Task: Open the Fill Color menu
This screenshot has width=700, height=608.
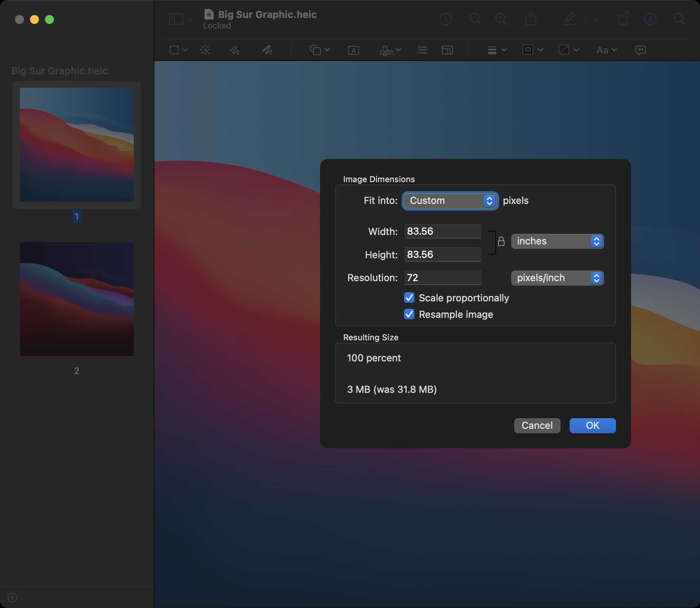Action: tap(569, 50)
